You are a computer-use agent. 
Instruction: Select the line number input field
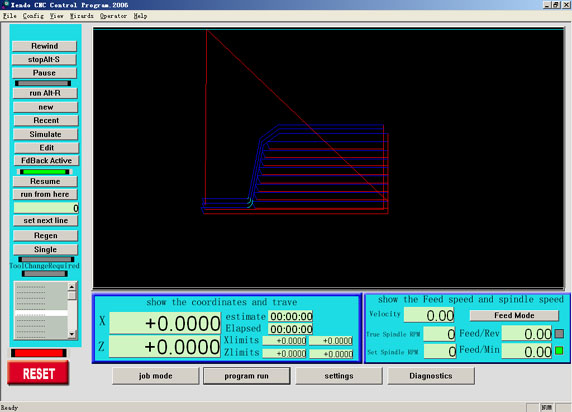46,208
